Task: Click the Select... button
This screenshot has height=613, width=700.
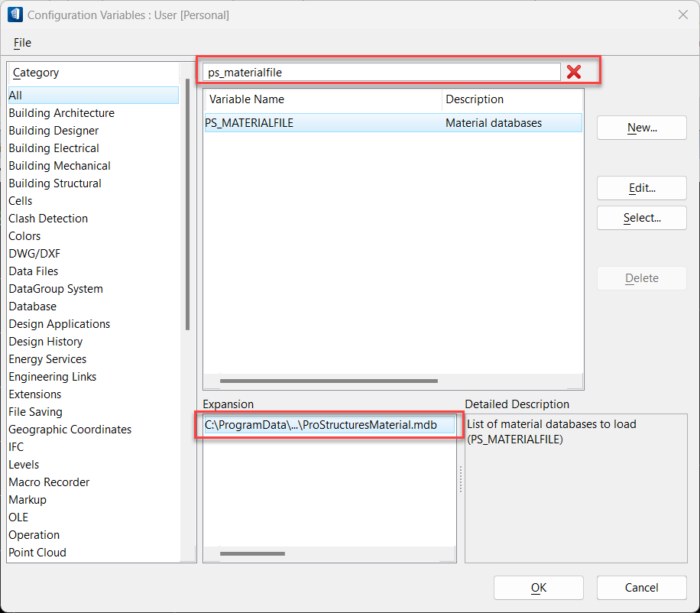Action: (641, 218)
